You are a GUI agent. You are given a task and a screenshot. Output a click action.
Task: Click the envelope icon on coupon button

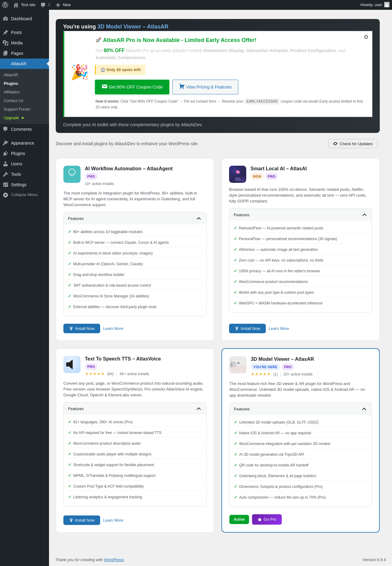[105, 87]
